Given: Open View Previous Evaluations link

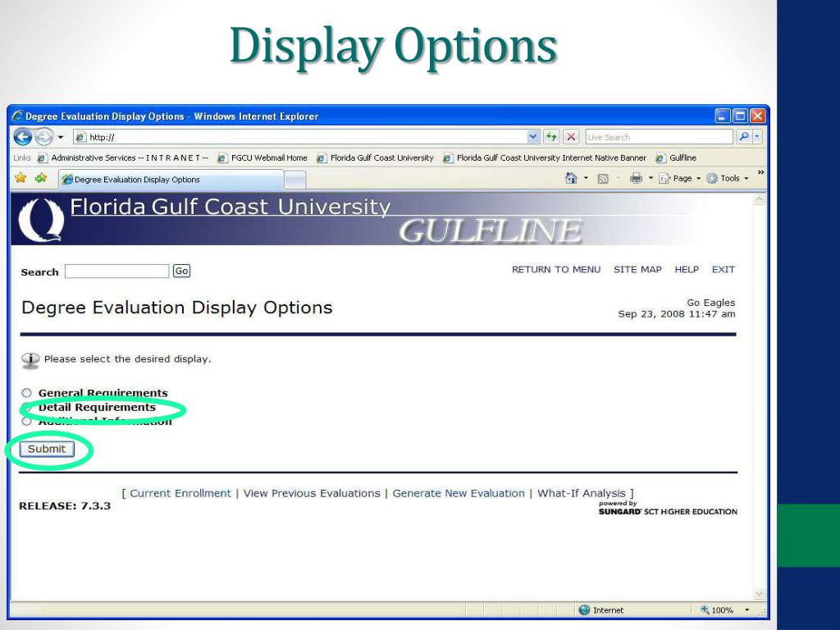Looking at the screenshot, I should pyautogui.click(x=312, y=493).
